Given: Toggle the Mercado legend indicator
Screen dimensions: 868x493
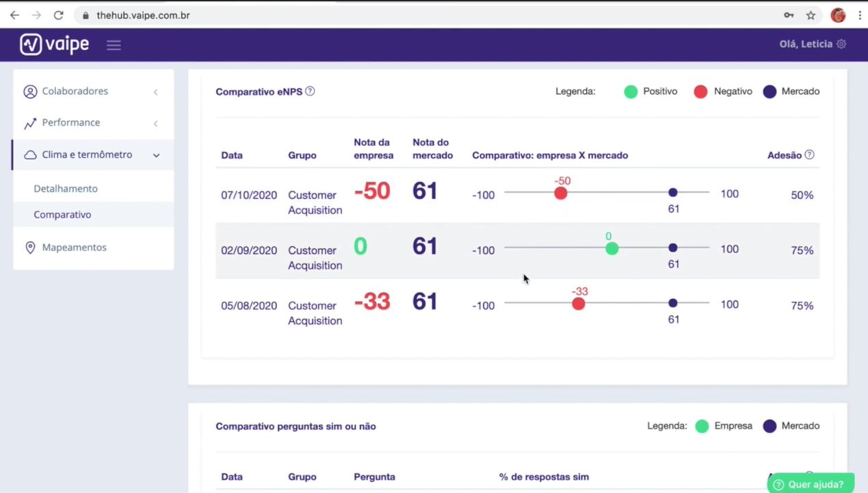Looking at the screenshot, I should 770,91.
